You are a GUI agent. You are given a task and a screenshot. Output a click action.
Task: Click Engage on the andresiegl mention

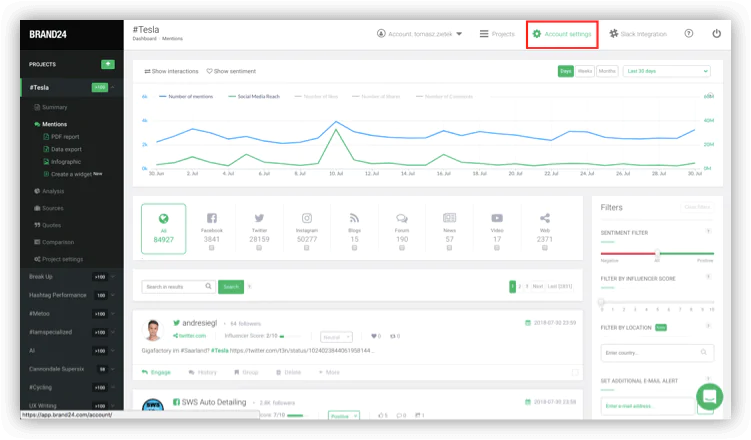pyautogui.click(x=156, y=372)
